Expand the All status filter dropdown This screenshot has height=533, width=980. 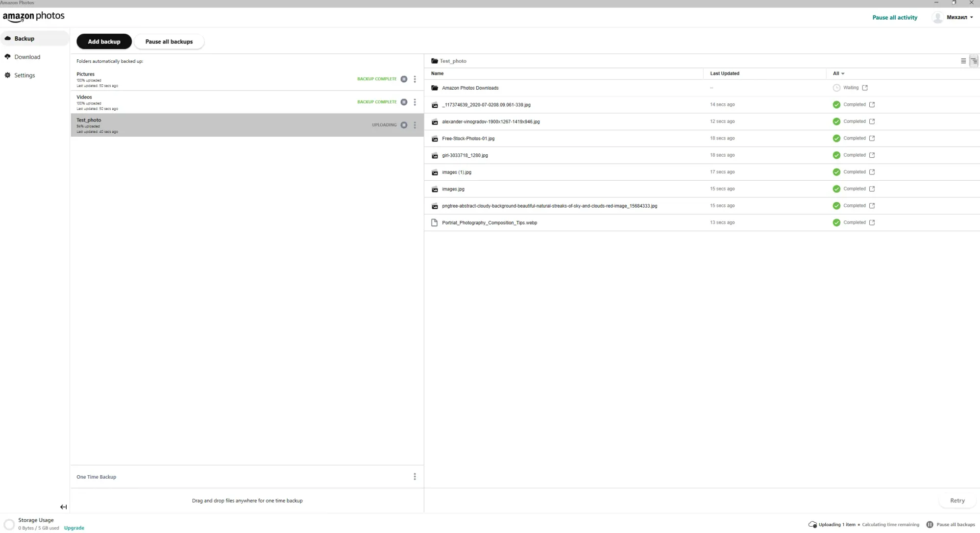click(838, 73)
